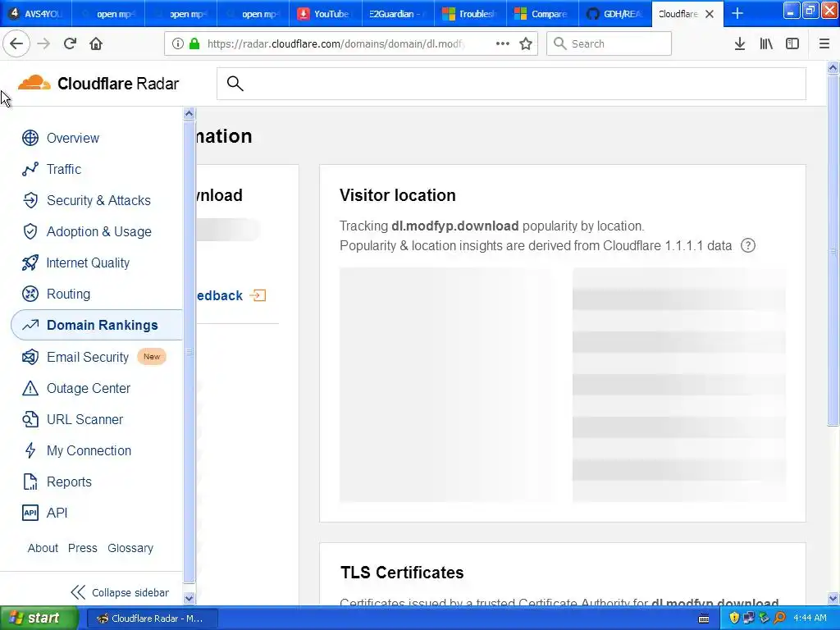Viewport: 840px width, 630px height.
Task: Click the system tray security shield icon
Action: click(x=734, y=619)
